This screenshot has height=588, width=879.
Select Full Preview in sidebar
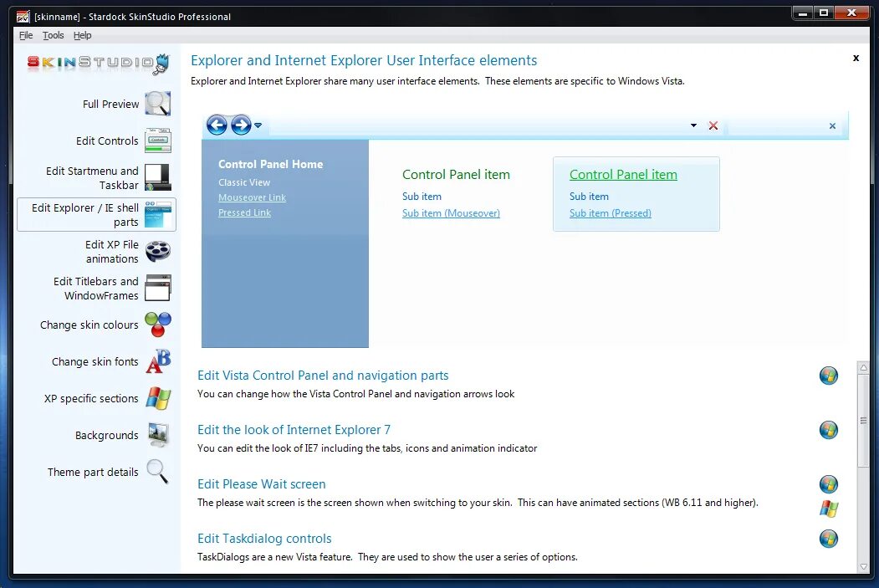pyautogui.click(x=110, y=105)
